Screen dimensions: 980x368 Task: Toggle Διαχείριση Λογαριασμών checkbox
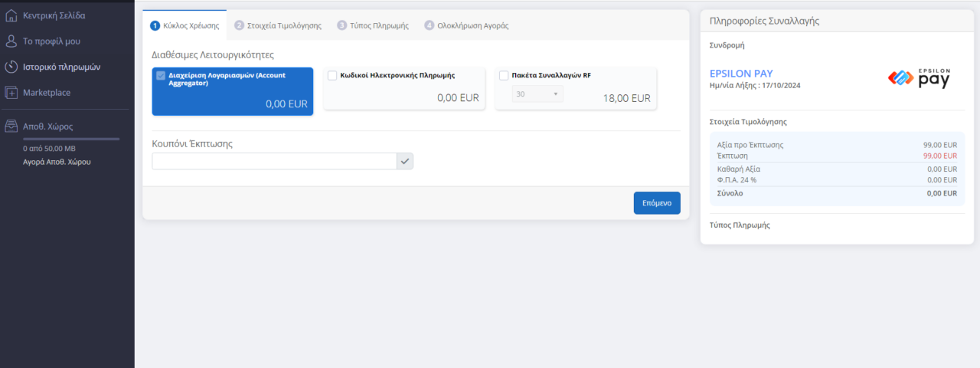click(x=161, y=76)
